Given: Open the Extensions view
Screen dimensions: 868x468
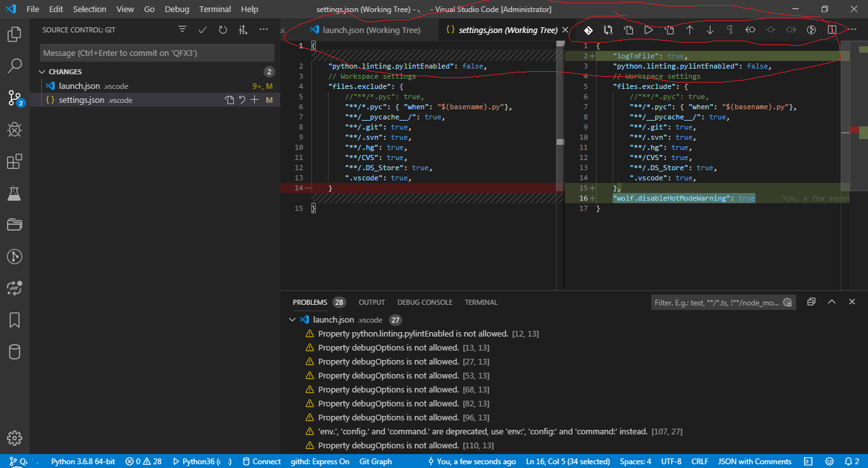Looking at the screenshot, I should (14, 161).
